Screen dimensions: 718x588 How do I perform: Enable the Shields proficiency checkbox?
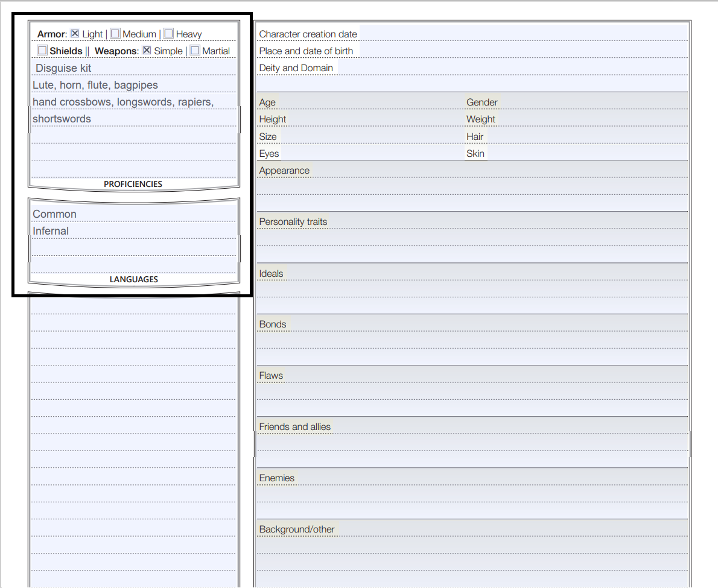pyautogui.click(x=42, y=50)
